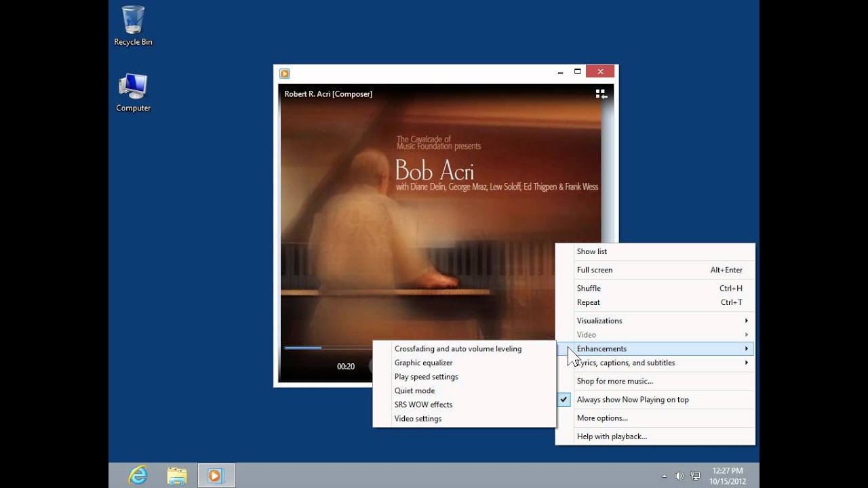
Task: Select Help with playback...
Action: pyautogui.click(x=655, y=436)
